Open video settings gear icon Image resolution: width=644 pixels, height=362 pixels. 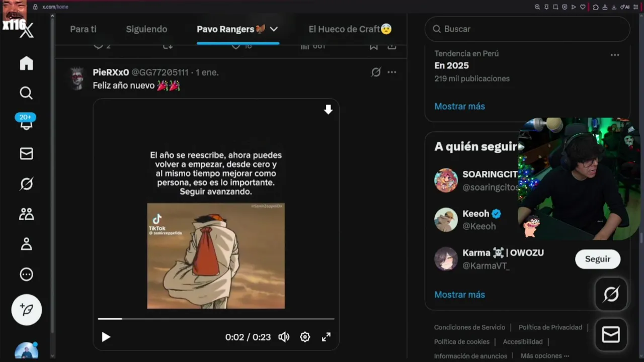[305, 337]
